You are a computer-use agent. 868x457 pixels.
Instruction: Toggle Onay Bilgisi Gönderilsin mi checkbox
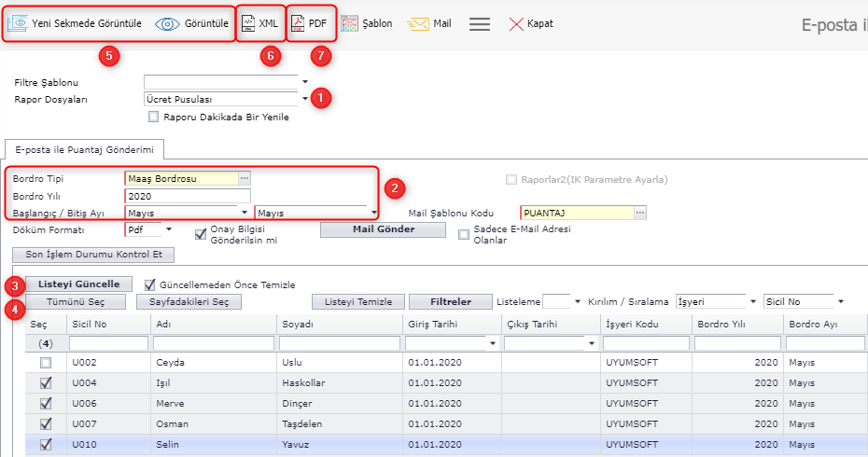pyautogui.click(x=201, y=234)
